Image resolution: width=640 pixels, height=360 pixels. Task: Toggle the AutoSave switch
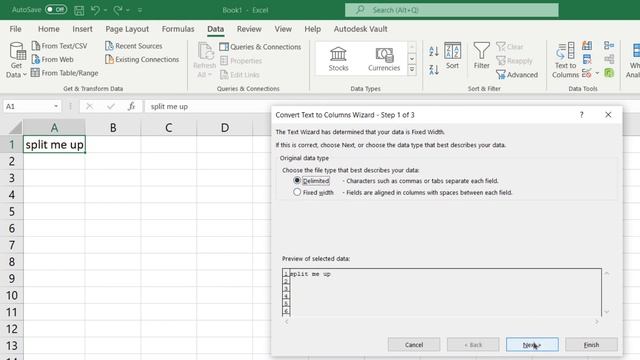[x=56, y=9]
